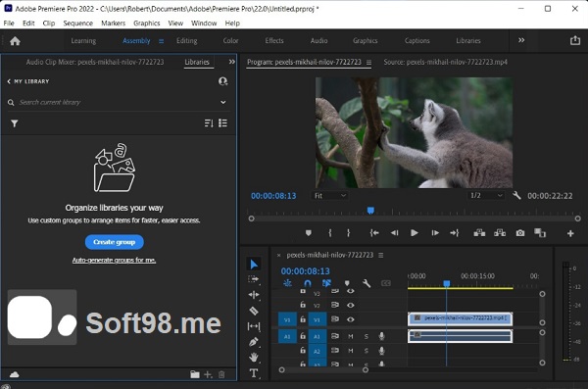Toggle closed captions track CC button
Viewport: 588px width, 389px height.
point(386,283)
